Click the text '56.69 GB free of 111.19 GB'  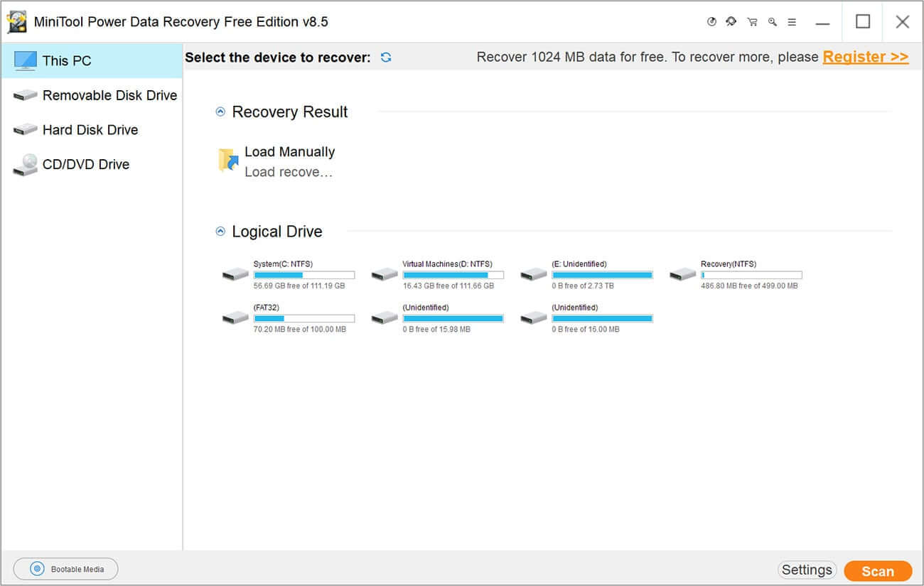pyautogui.click(x=299, y=286)
